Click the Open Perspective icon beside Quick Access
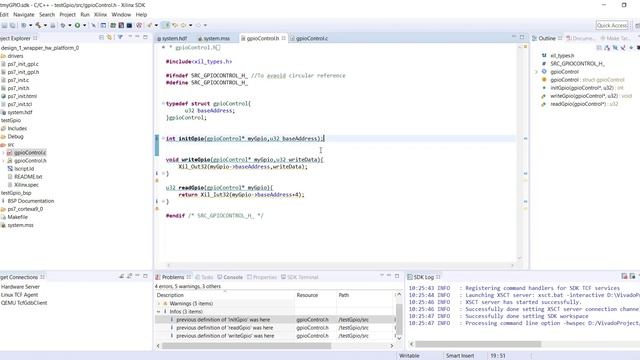 pos(637,25)
